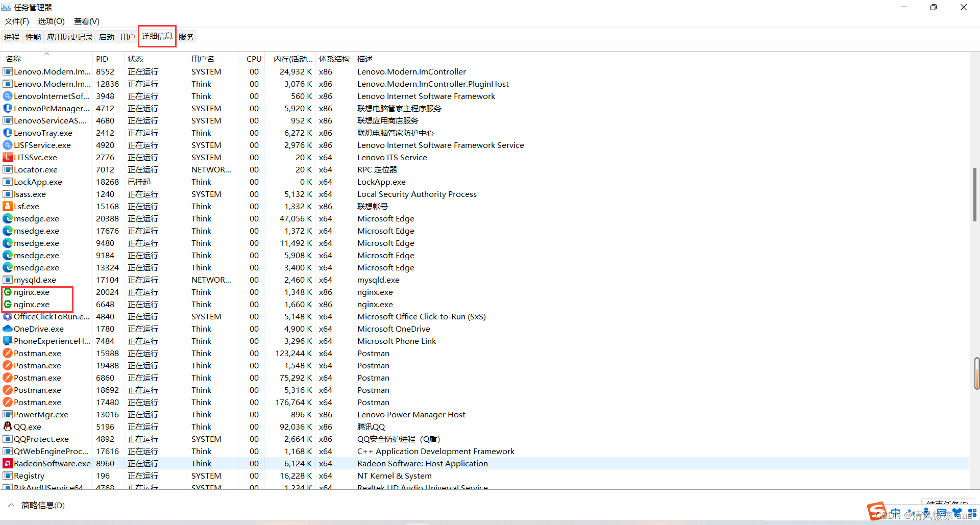Image resolution: width=980 pixels, height=525 pixels.
Task: Click msedge.exe icon with PID 13324
Action: [8, 267]
